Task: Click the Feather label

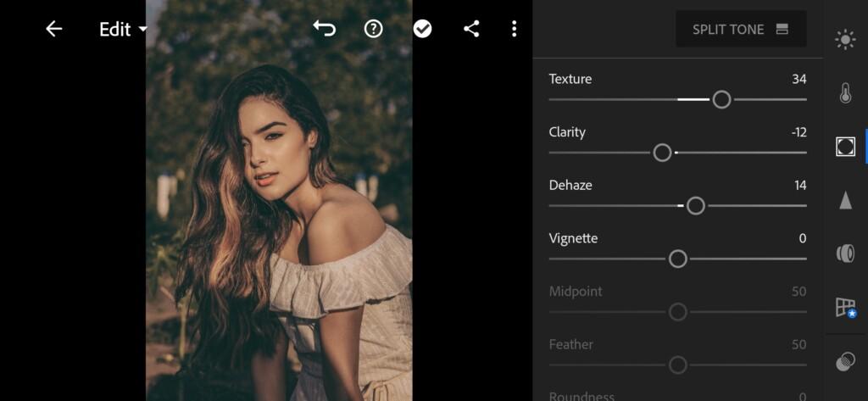Action: pos(570,344)
